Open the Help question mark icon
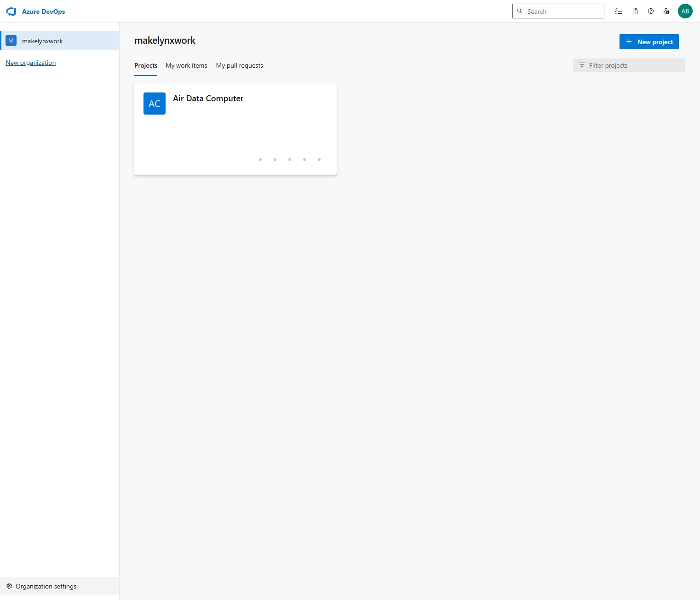The height and width of the screenshot is (600, 700). 651,12
